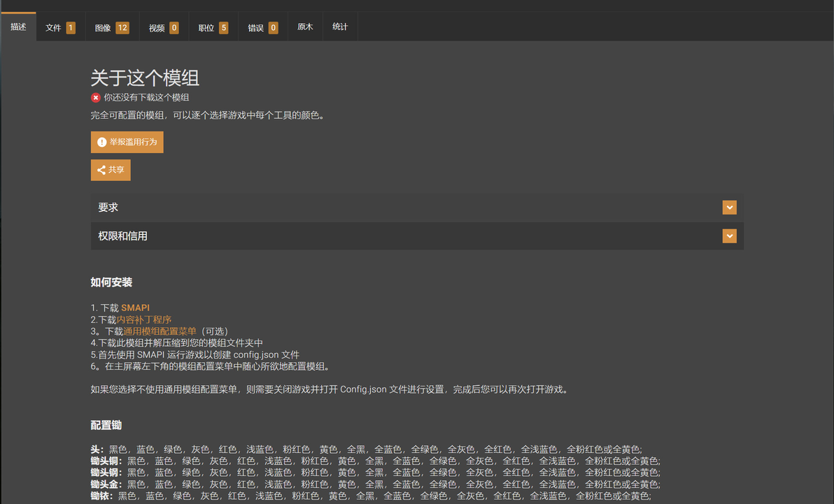This screenshot has height=504, width=834.
Task: Click the 锄头铜 row label
Action: (106, 461)
